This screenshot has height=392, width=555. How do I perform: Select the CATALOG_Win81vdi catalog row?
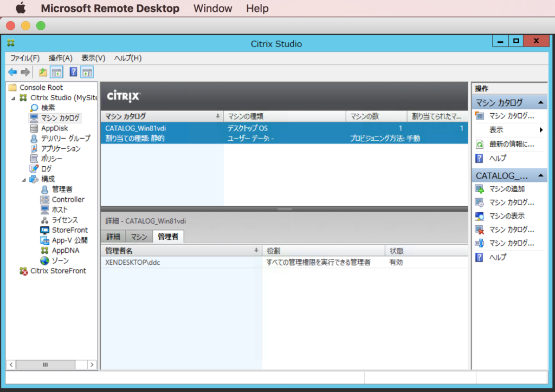284,133
